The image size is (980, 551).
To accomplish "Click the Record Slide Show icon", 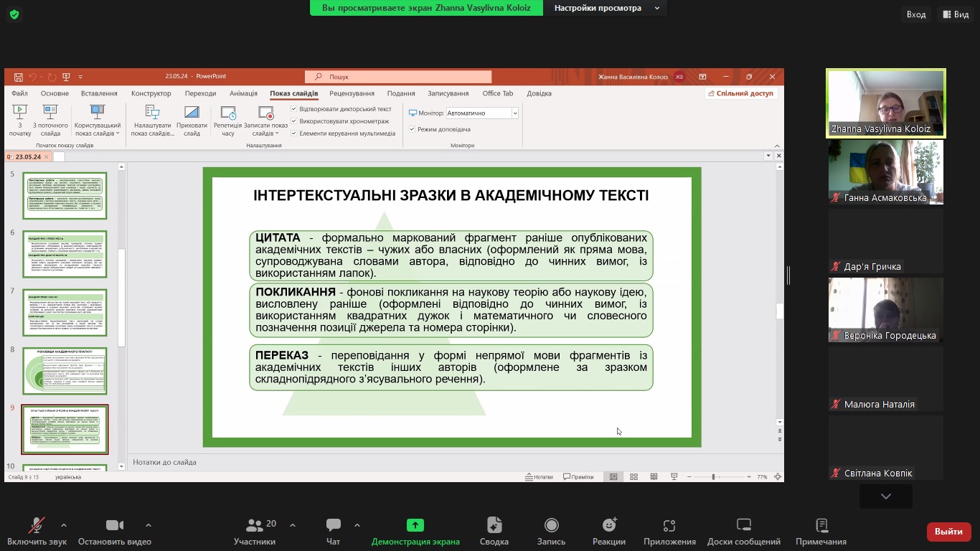I will [266, 112].
